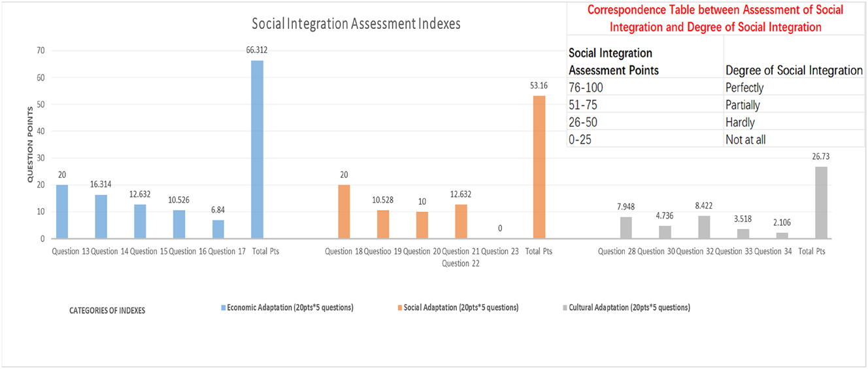Select the red Correspondence Table heading
Viewport: 868px width, 369px height.
pos(715,18)
